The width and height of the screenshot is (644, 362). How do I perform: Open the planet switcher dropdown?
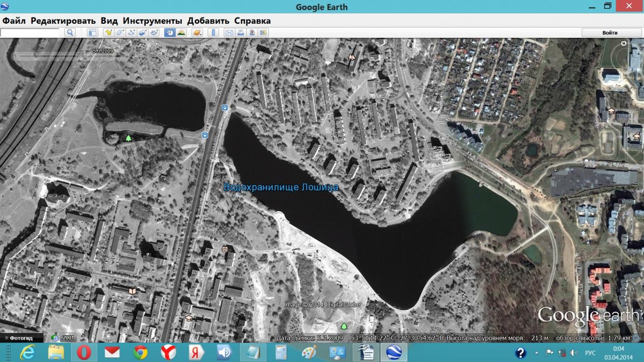197,33
